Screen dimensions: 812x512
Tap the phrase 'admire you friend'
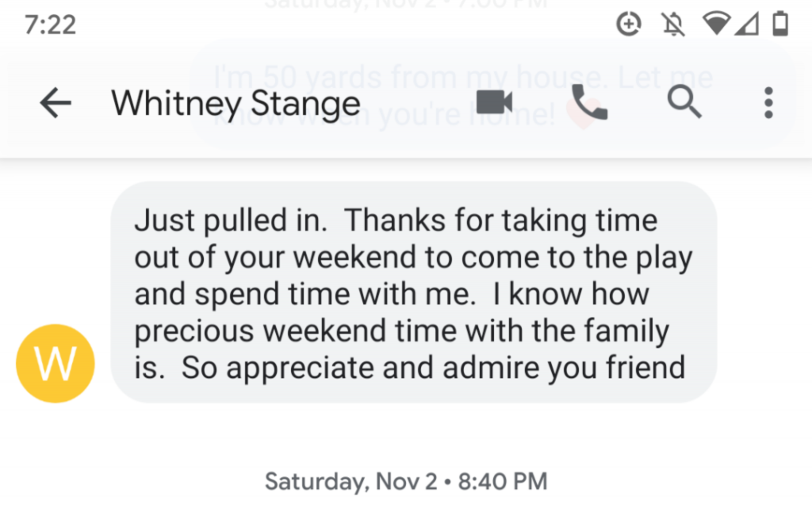(x=564, y=368)
